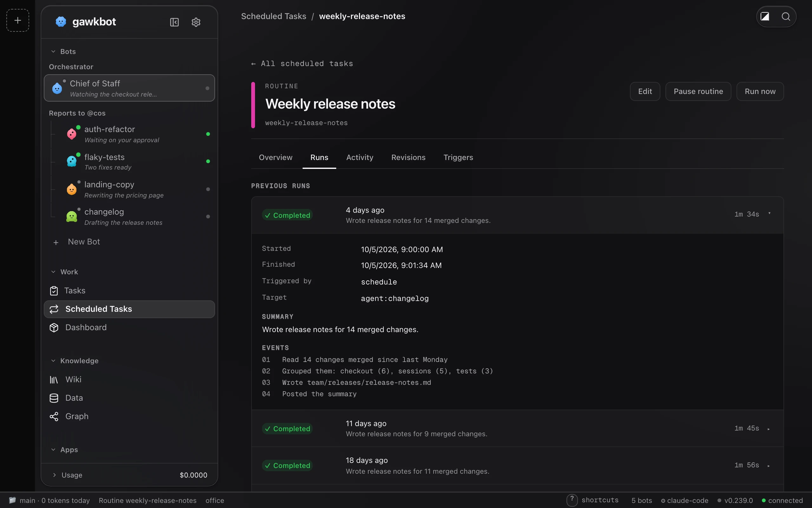Click Pause routine button
Viewport: 812px width, 508px height.
click(x=698, y=91)
